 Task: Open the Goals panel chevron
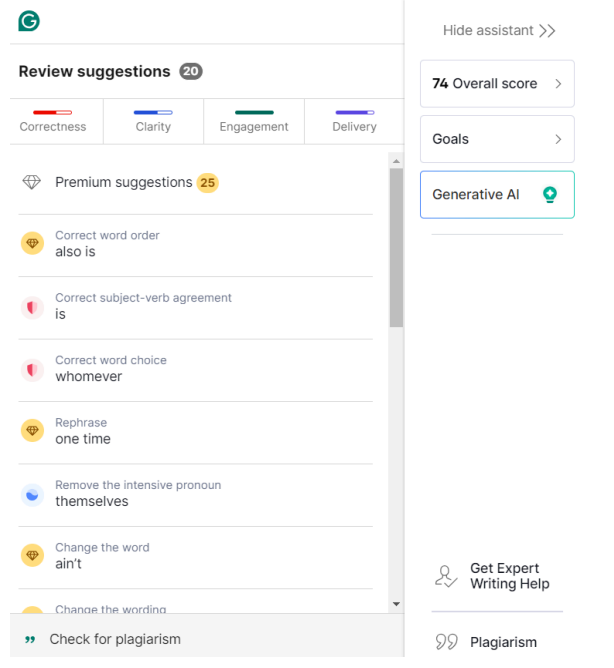(558, 139)
